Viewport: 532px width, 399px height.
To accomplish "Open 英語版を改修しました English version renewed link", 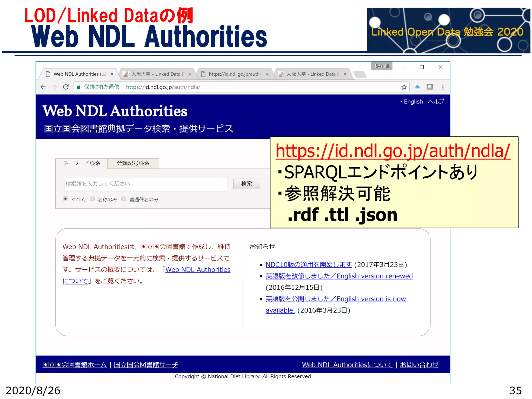I will (339, 276).
